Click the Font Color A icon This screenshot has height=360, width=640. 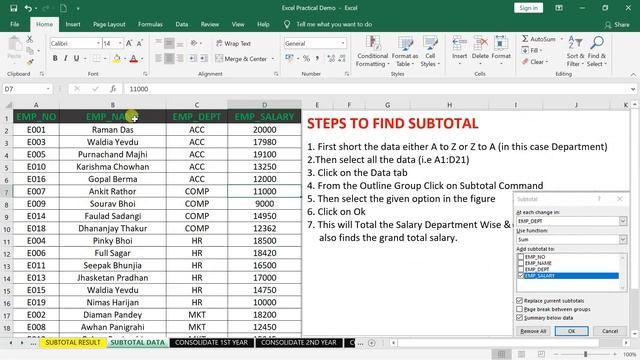point(133,59)
